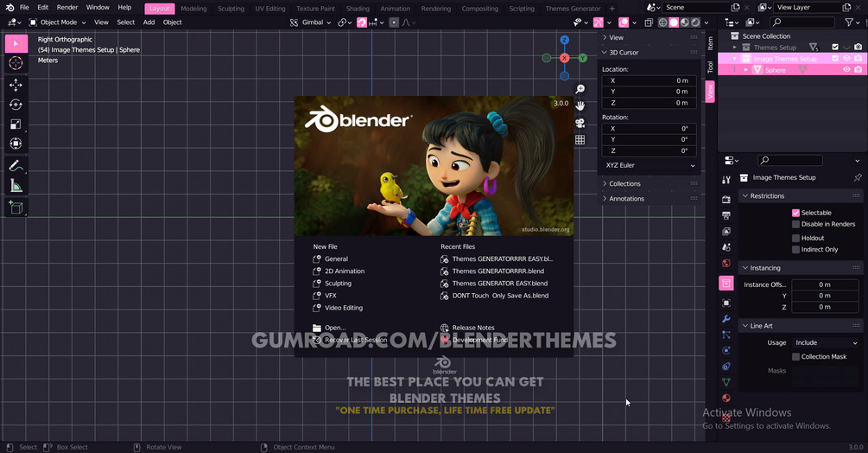
Task: Switch viewport to rendered shading
Action: (x=695, y=22)
